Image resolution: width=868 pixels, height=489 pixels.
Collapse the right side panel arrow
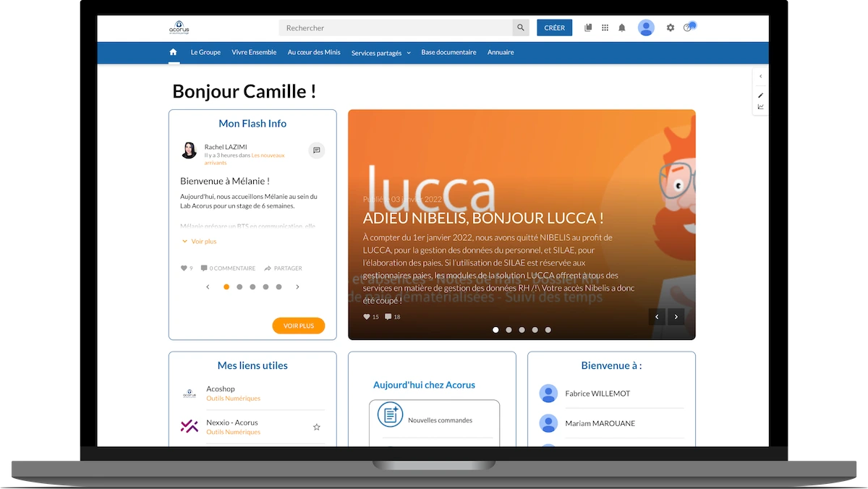[760, 76]
